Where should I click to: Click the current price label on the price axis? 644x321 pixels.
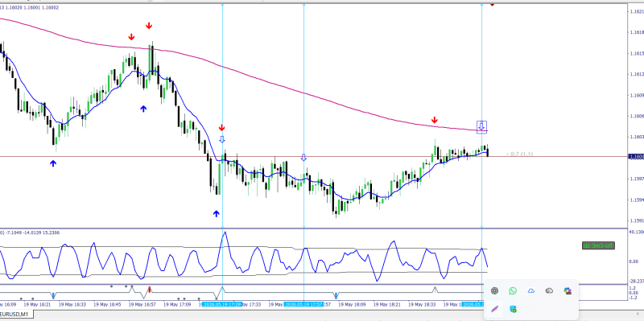pos(636,157)
